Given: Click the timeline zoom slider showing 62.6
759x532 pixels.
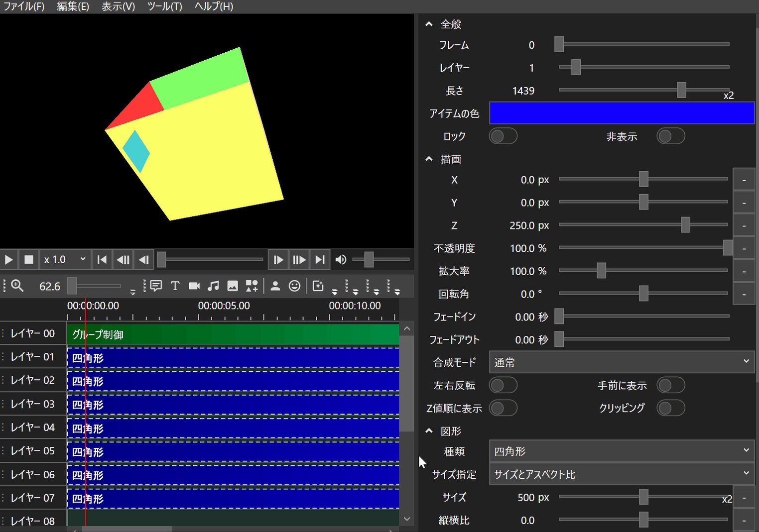Looking at the screenshot, I should tap(94, 286).
